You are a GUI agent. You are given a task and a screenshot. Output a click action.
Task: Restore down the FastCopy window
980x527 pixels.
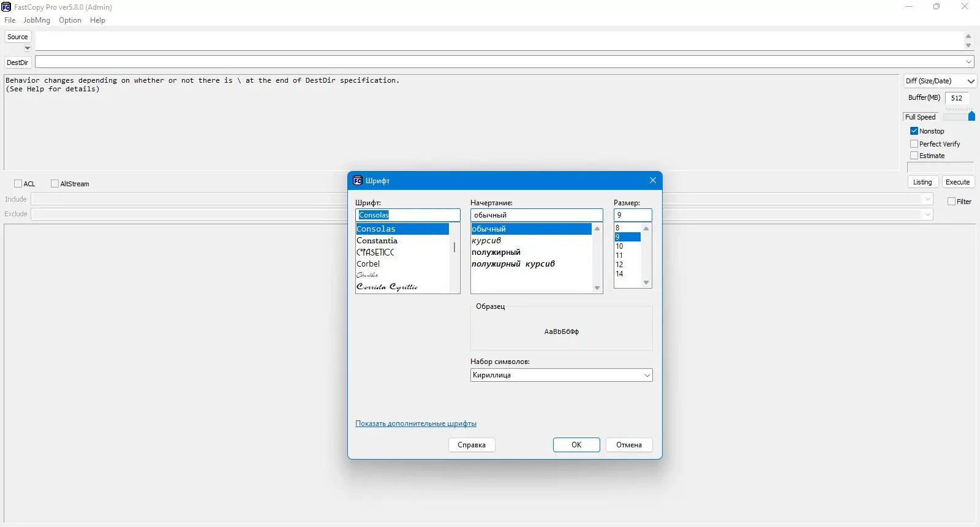point(937,7)
